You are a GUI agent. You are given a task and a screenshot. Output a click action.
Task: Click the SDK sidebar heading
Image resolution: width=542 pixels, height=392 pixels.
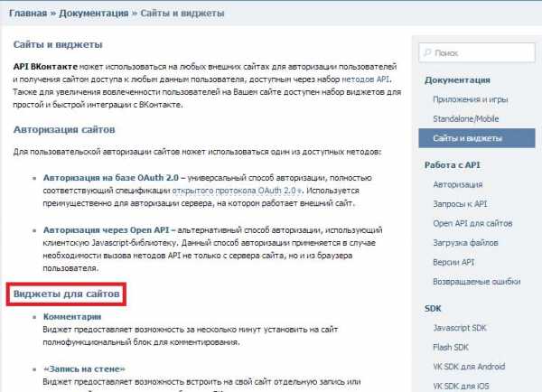tap(433, 308)
